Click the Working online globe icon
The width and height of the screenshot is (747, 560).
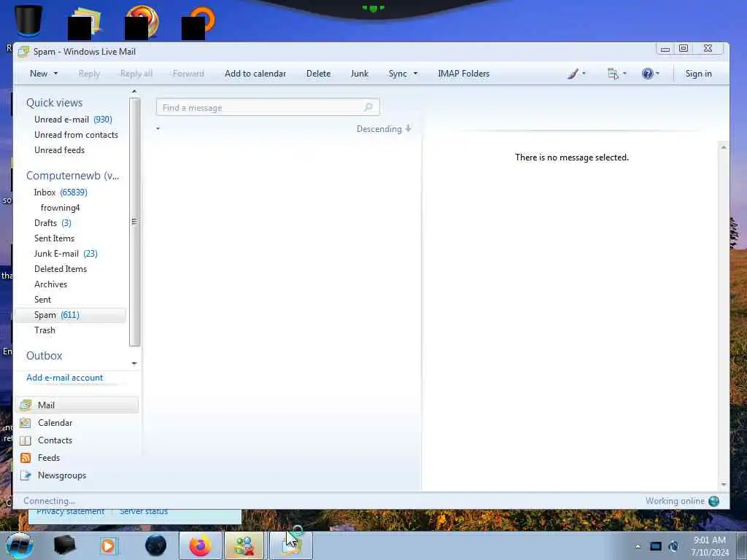coord(713,501)
